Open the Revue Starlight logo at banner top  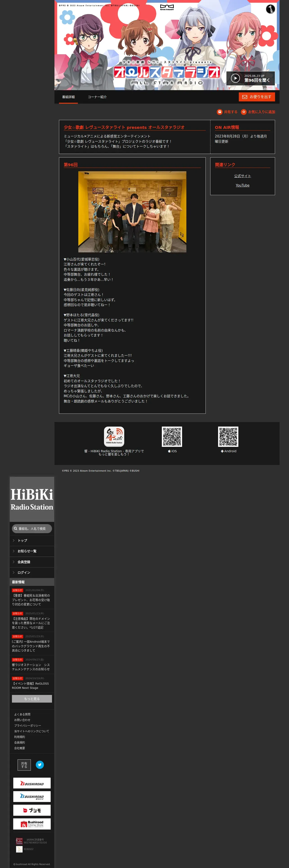pyautogui.click(x=167, y=7)
